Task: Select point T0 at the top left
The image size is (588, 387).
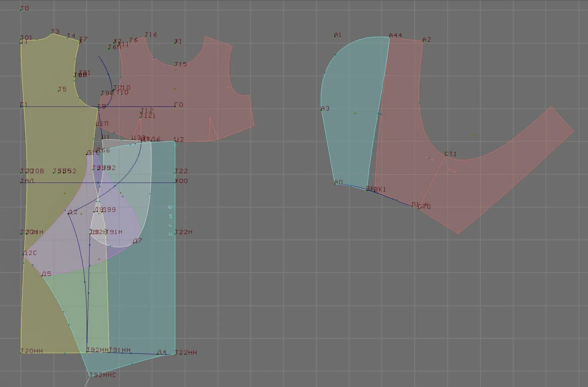Action: click(x=21, y=10)
